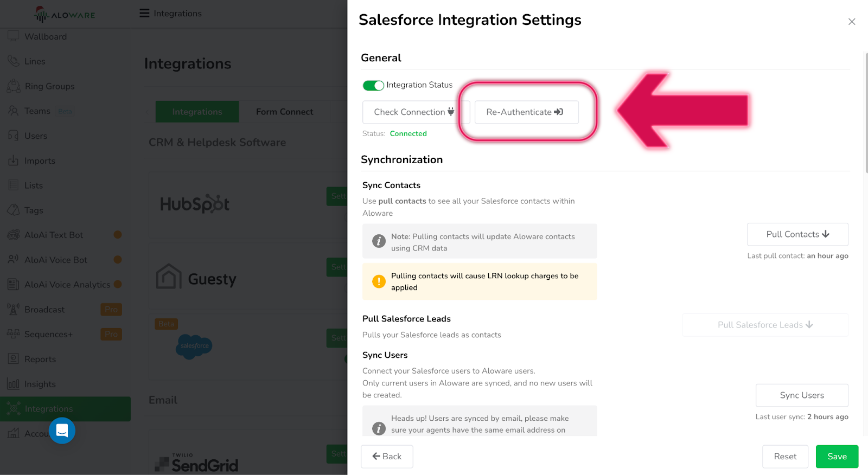The height and width of the screenshot is (475, 868).
Task: Click the Pro badge next to Broadcast
Action: point(111,310)
